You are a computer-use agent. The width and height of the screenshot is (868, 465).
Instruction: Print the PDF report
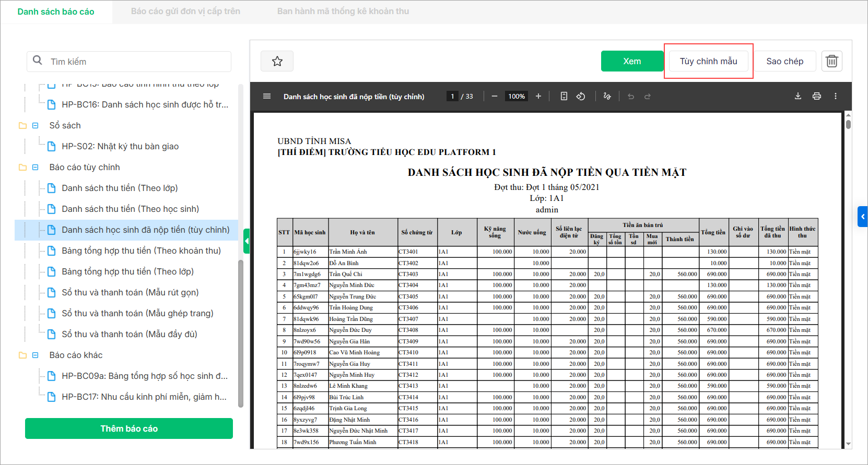[x=817, y=96]
